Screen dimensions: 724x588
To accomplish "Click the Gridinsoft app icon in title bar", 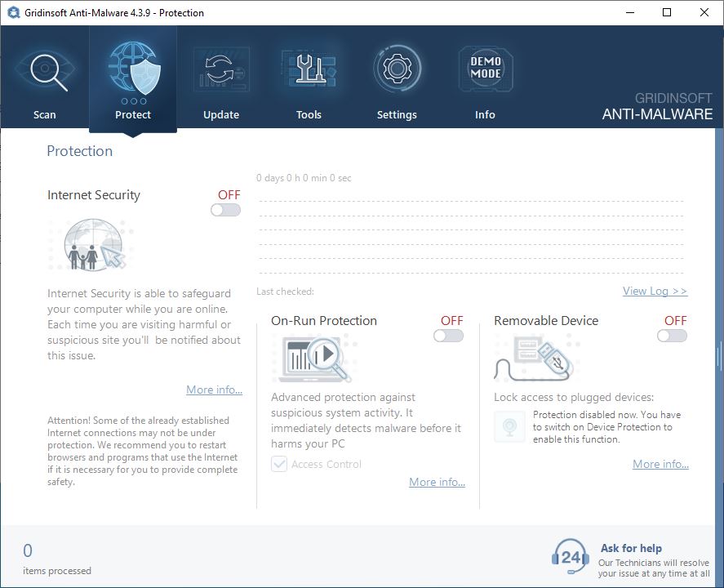I will [13, 12].
